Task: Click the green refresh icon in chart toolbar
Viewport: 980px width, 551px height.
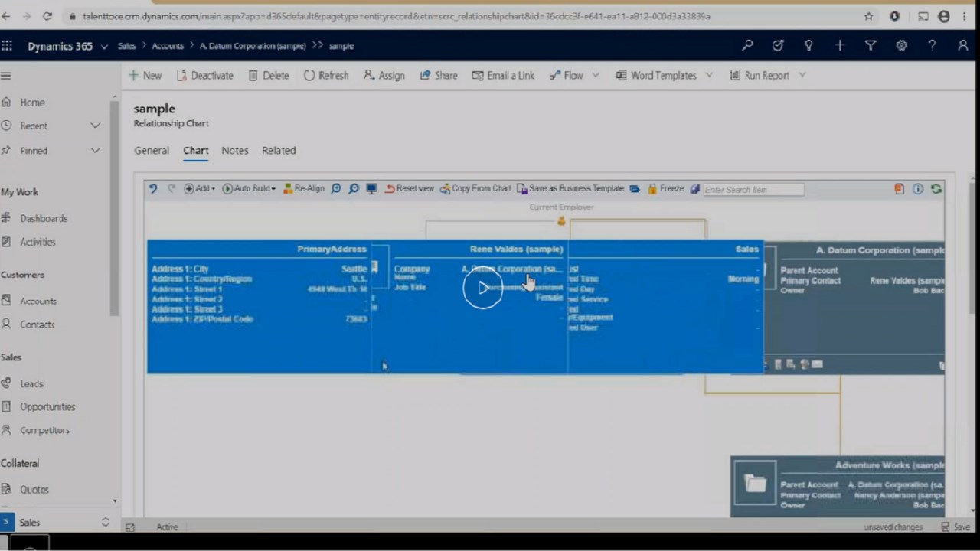Action: (936, 189)
